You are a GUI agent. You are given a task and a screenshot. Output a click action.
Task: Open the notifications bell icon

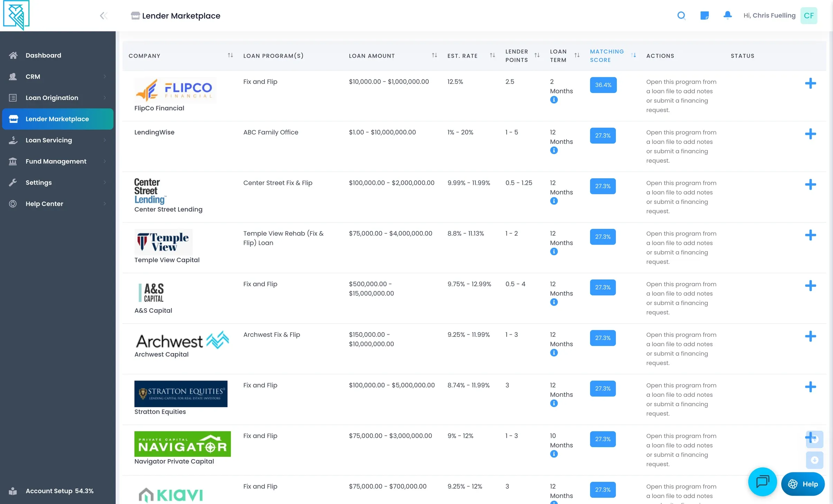pos(727,15)
